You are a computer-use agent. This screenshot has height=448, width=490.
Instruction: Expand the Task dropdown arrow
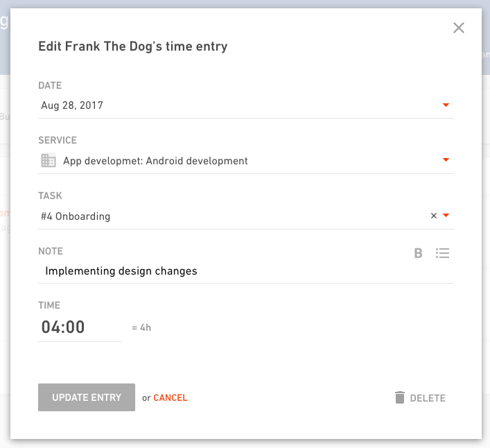click(x=446, y=216)
